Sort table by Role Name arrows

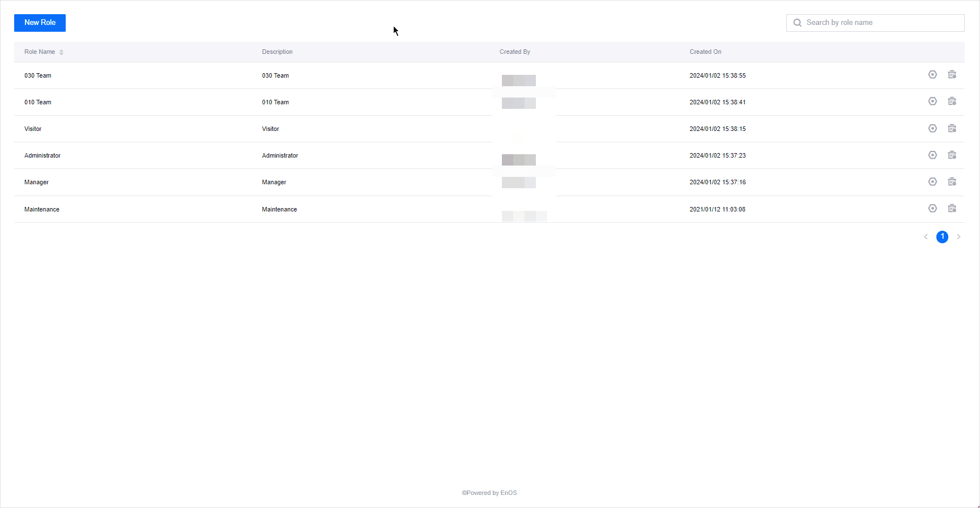point(61,52)
